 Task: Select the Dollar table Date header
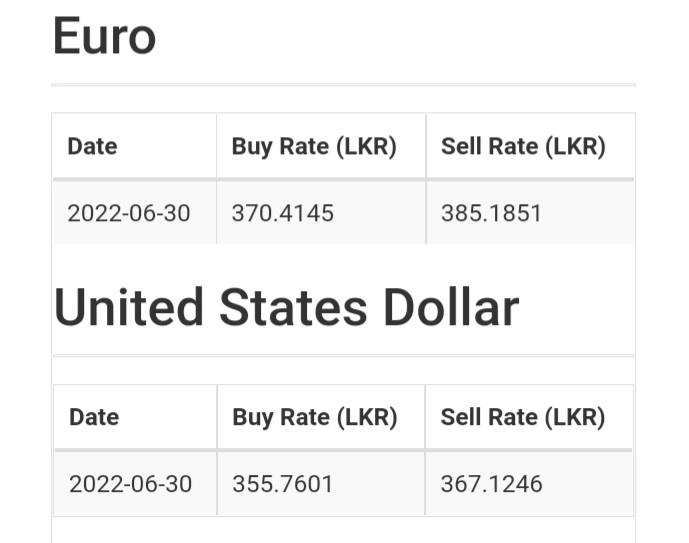(94, 417)
